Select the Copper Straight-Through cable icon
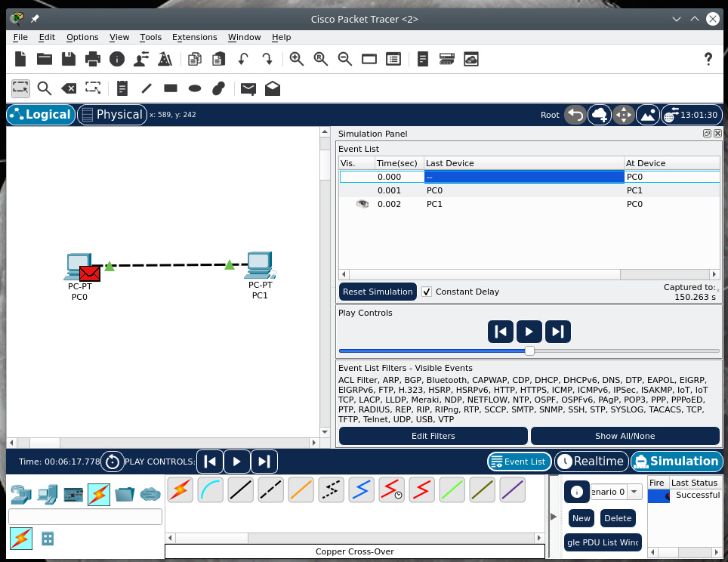 pos(240,490)
